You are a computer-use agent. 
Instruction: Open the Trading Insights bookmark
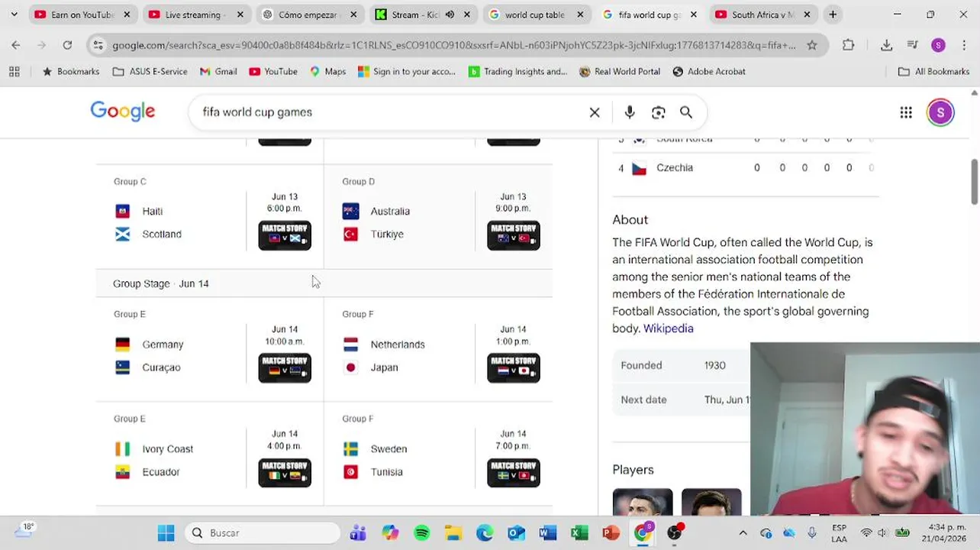[x=517, y=72]
